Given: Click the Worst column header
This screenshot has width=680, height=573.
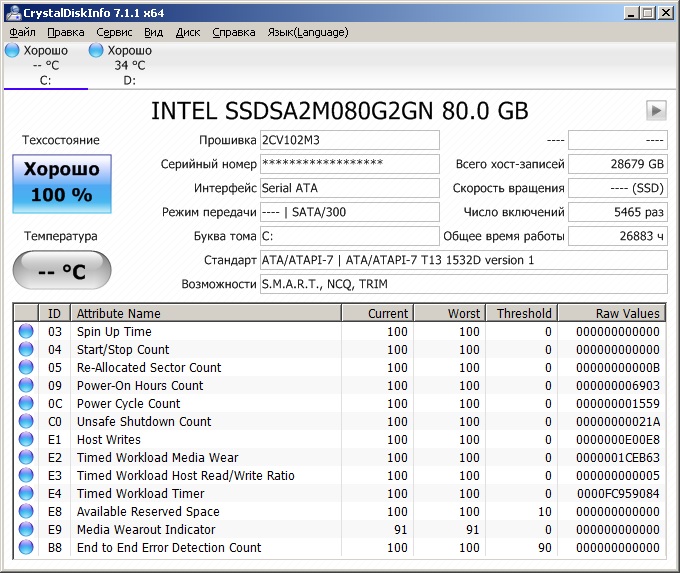Looking at the screenshot, I should pyautogui.click(x=450, y=313).
